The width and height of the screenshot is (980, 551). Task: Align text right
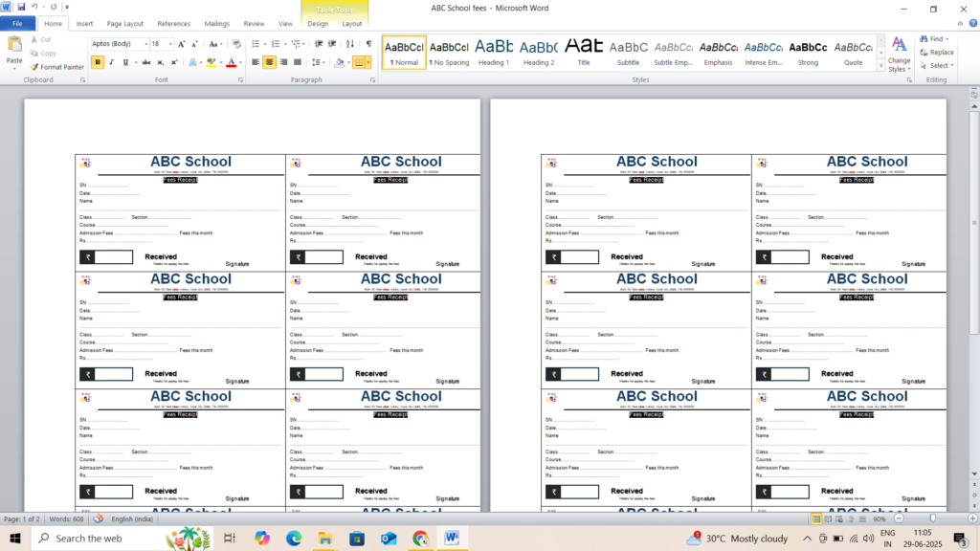coord(283,62)
